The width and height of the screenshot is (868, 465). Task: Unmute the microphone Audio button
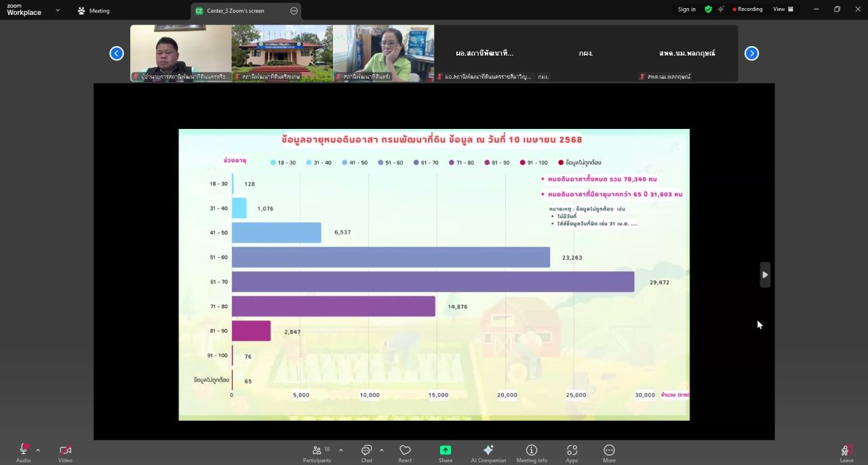(23, 453)
